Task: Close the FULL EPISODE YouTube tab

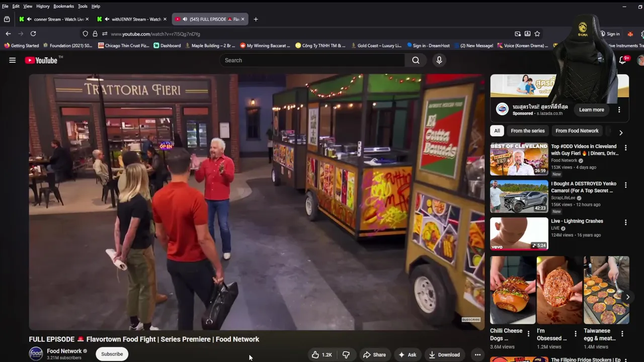Action: 243,19
